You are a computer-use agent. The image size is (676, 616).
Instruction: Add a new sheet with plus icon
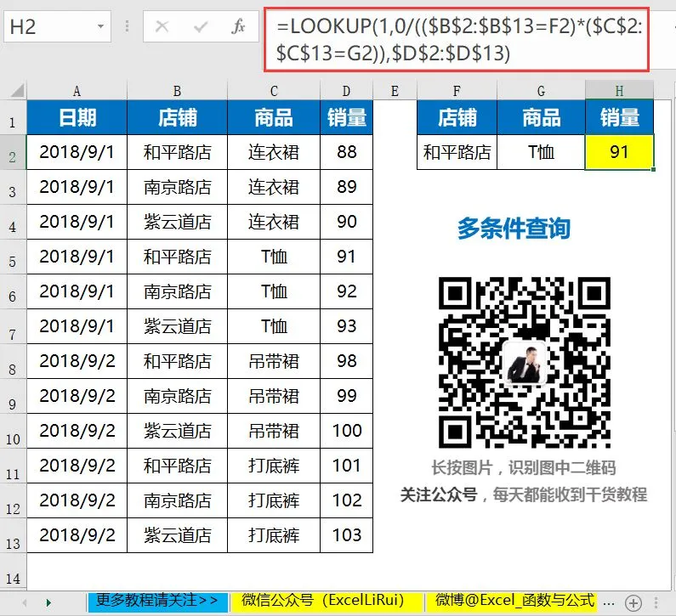pos(633,603)
